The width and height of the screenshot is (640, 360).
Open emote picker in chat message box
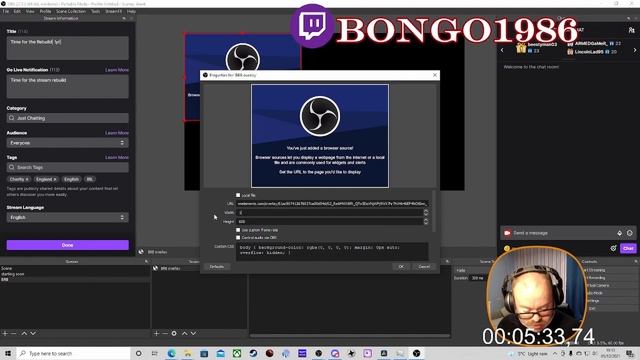pyautogui.click(x=630, y=233)
